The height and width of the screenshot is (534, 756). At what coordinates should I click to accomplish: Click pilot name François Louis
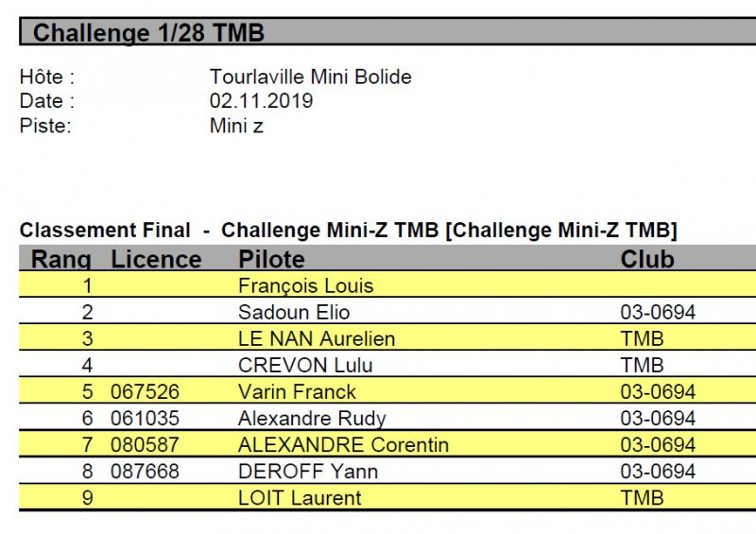click(305, 286)
